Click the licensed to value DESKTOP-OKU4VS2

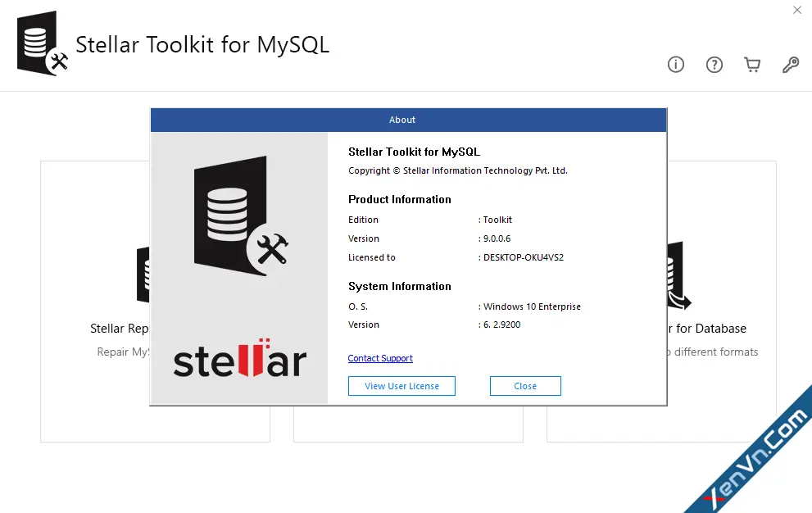(x=523, y=257)
